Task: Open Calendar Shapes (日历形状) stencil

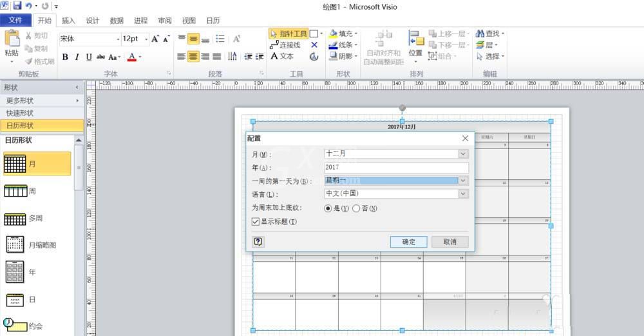Action: 42,125
